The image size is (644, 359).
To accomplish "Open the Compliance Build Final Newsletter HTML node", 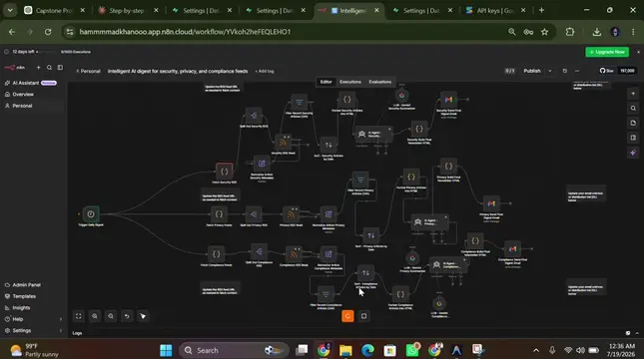I will click(475, 240).
